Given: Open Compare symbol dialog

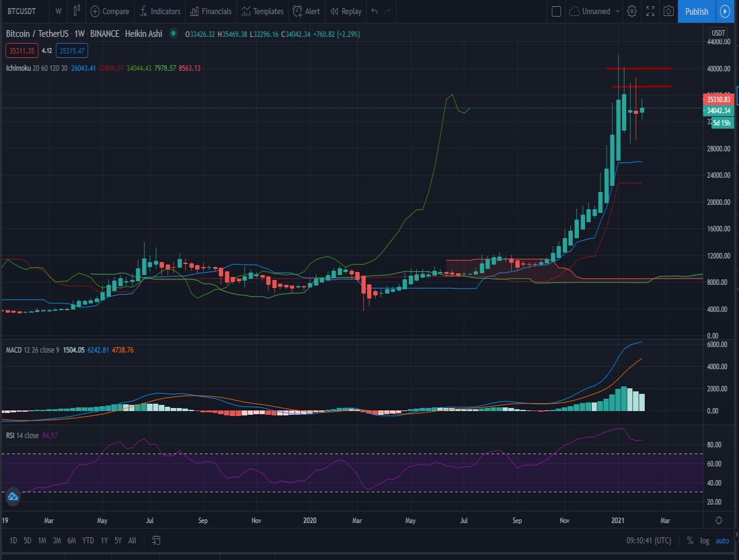Looking at the screenshot, I should [110, 11].
